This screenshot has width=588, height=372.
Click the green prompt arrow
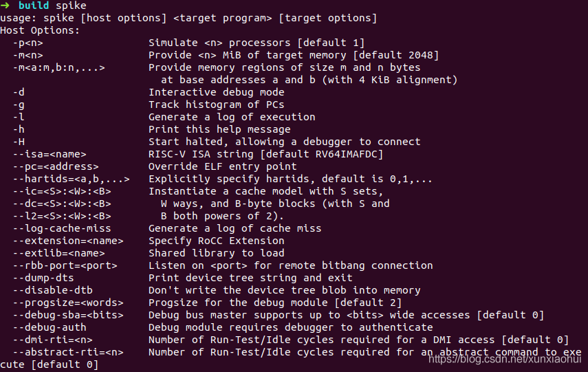5,6
